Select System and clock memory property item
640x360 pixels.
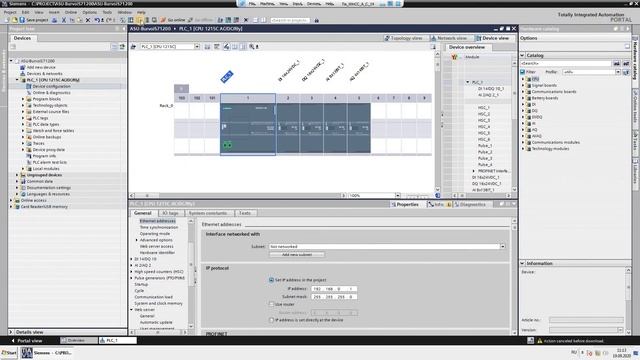pyautogui.click(x=158, y=304)
